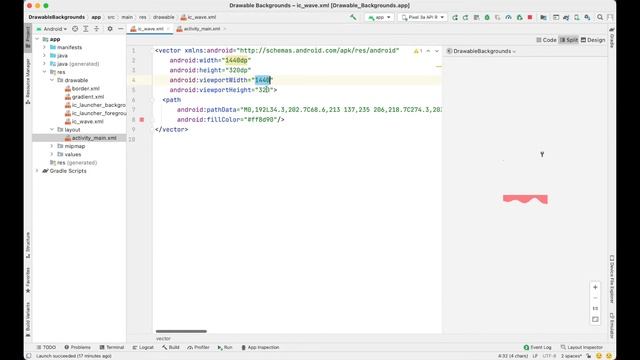
Task: Click the Search Everywhere magnifier icon
Action: [x=600, y=17]
